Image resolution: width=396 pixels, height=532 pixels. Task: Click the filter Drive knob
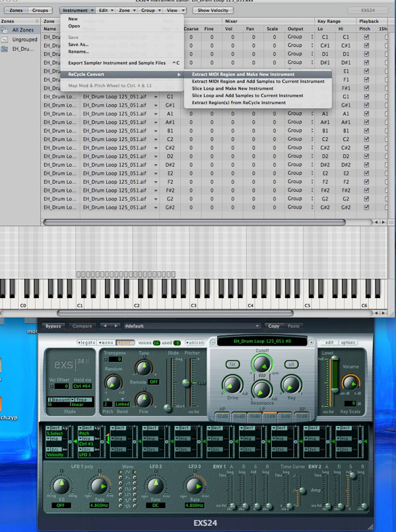[232, 385]
